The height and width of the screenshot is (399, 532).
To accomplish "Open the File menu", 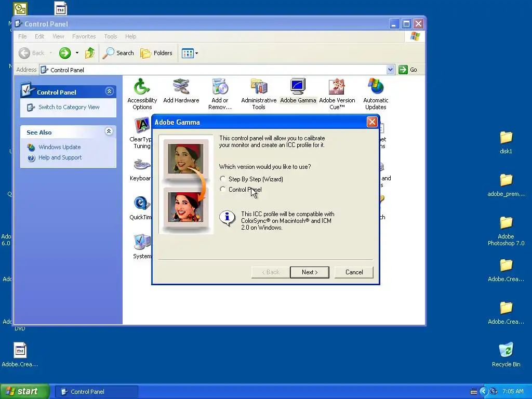I will coord(22,36).
